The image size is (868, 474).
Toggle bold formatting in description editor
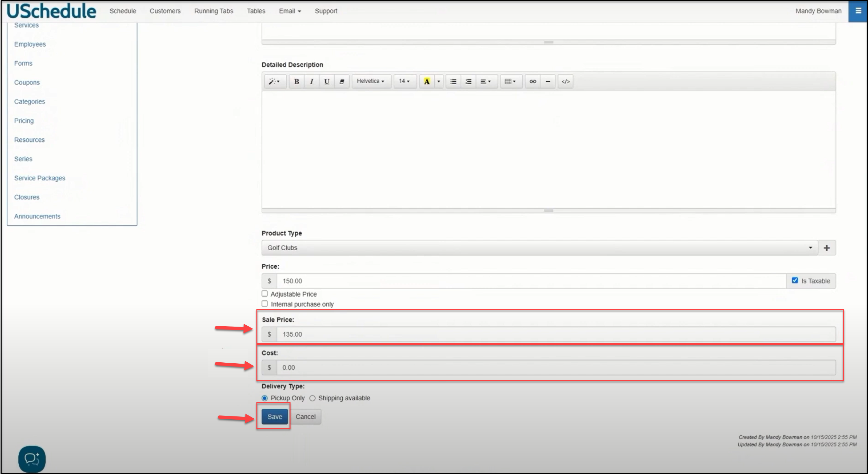click(x=297, y=81)
